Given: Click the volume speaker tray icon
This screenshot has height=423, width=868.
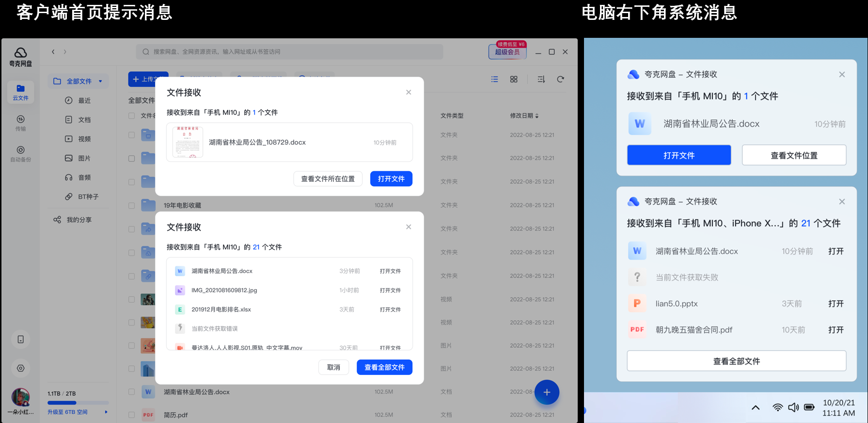Looking at the screenshot, I should [x=793, y=407].
